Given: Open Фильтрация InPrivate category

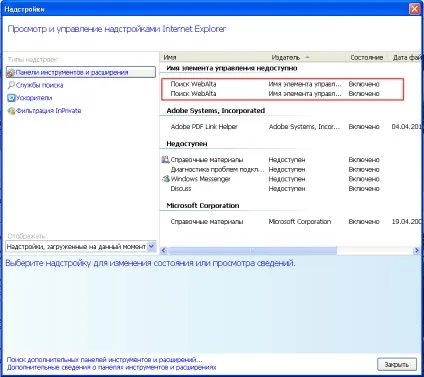Looking at the screenshot, I should point(49,111).
